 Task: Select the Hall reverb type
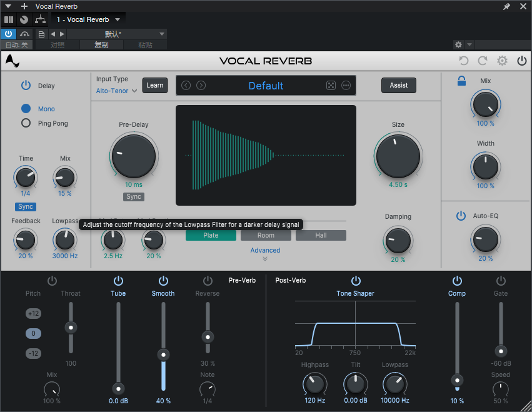(321, 235)
